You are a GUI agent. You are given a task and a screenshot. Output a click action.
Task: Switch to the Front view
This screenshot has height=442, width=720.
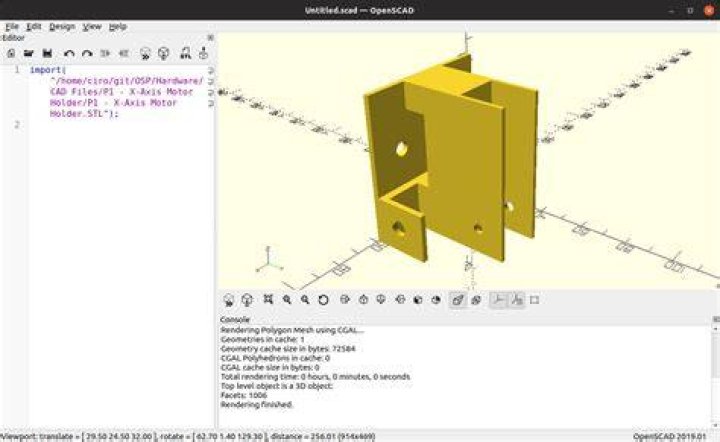[418, 300]
